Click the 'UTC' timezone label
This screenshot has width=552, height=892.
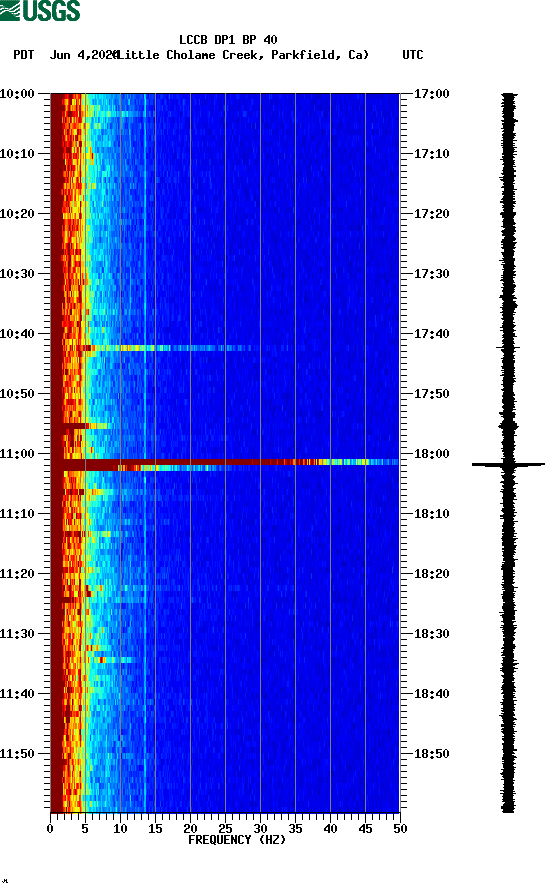point(413,55)
